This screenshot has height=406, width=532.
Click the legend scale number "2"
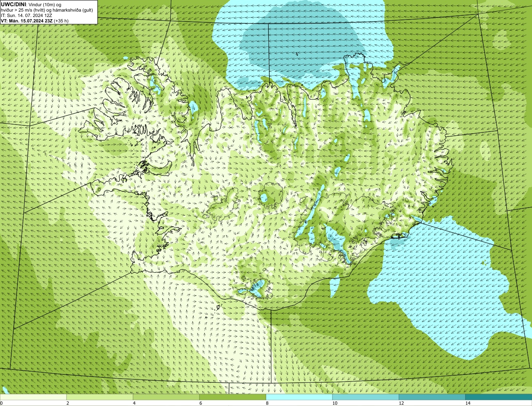coord(67,403)
